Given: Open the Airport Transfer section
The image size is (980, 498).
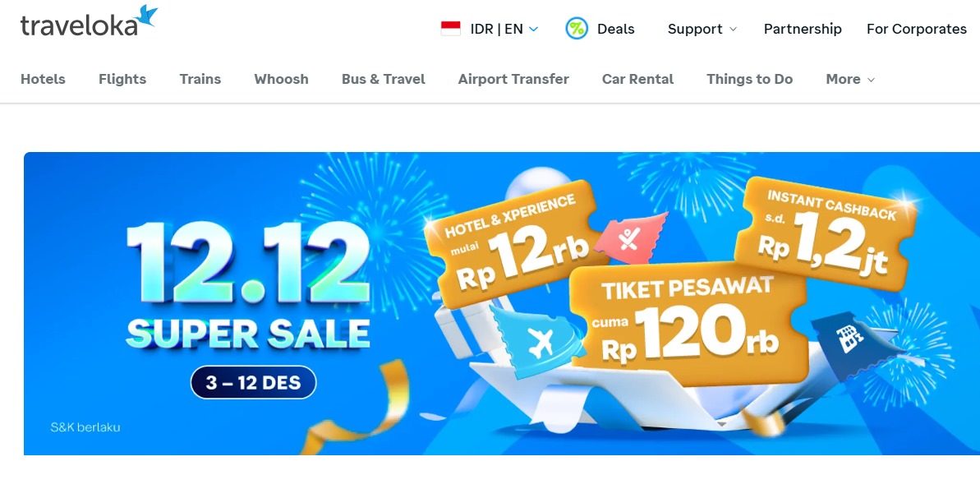Looking at the screenshot, I should pyautogui.click(x=513, y=80).
